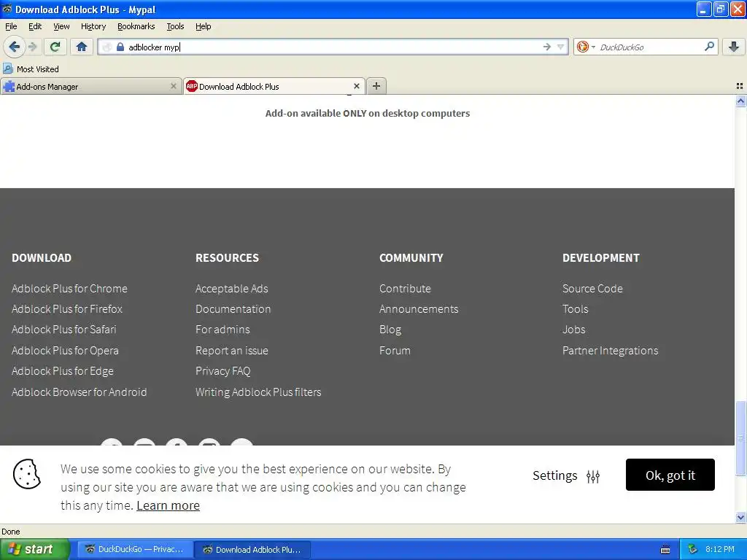Screen dimensions: 747x560
Task: Open the Contribute link
Action: coord(405,289)
